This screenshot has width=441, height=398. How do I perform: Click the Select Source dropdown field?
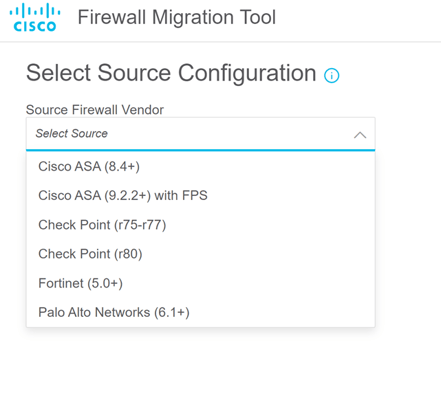[x=201, y=134]
